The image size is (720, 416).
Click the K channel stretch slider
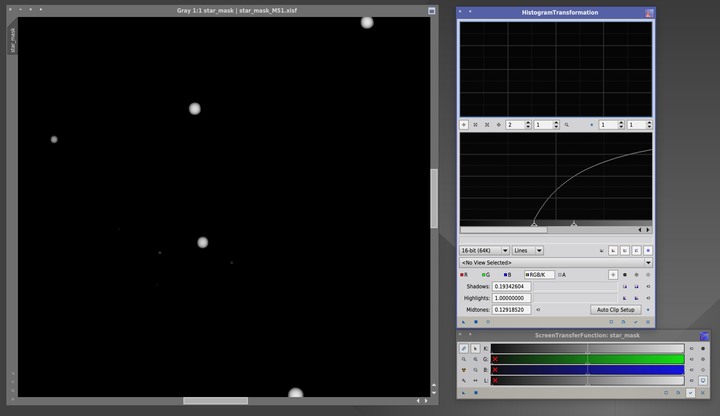click(x=587, y=349)
